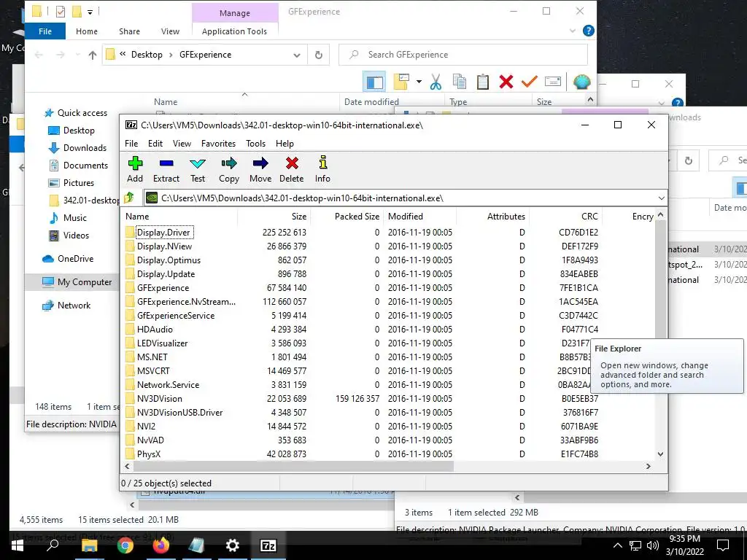747x560 pixels.
Task: Click the 7-Zip Extract button
Action: 166,169
